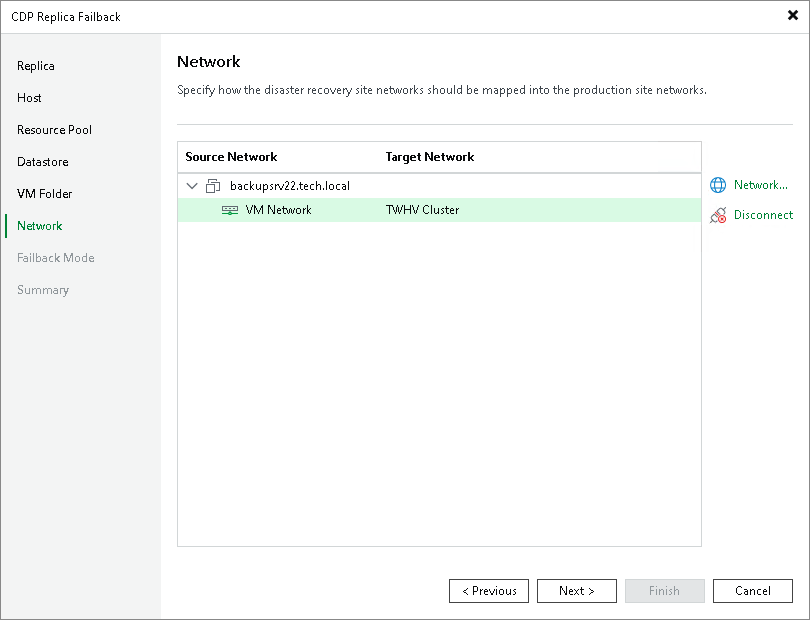Screen dimensions: 810x620
Task: Select the Network step in the sidebar
Action: click(x=39, y=225)
